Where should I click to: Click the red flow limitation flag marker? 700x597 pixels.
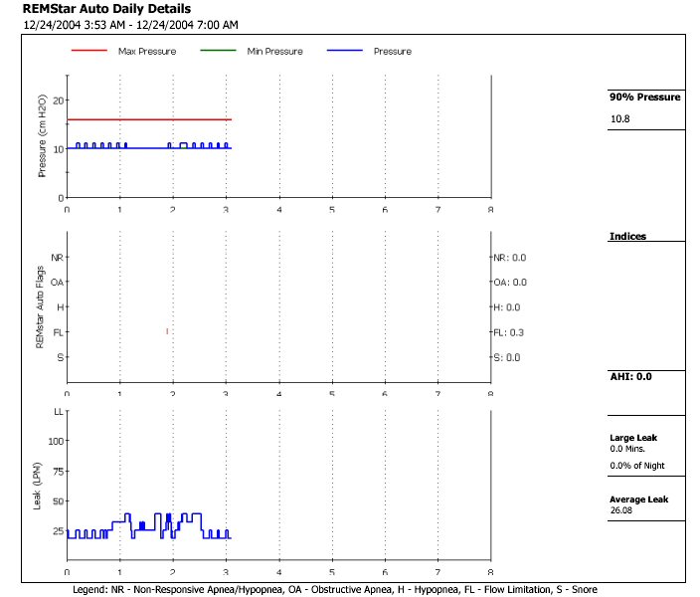(167, 331)
